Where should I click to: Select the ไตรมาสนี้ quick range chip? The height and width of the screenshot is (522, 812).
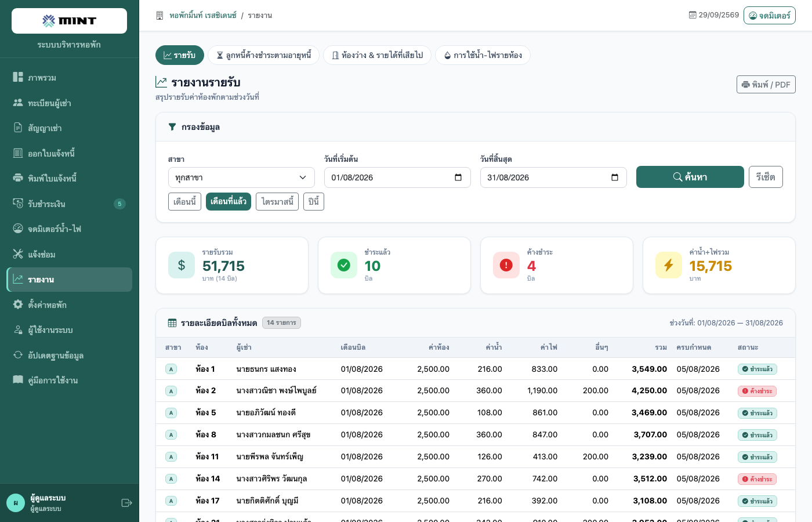pyautogui.click(x=277, y=202)
